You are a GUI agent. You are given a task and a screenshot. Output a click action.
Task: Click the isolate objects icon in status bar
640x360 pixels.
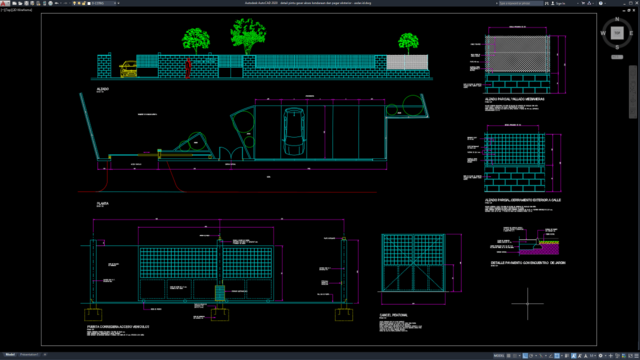[x=617, y=356]
